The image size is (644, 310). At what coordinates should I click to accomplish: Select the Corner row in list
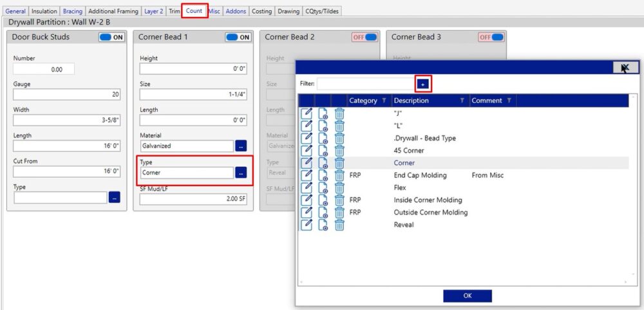(404, 163)
